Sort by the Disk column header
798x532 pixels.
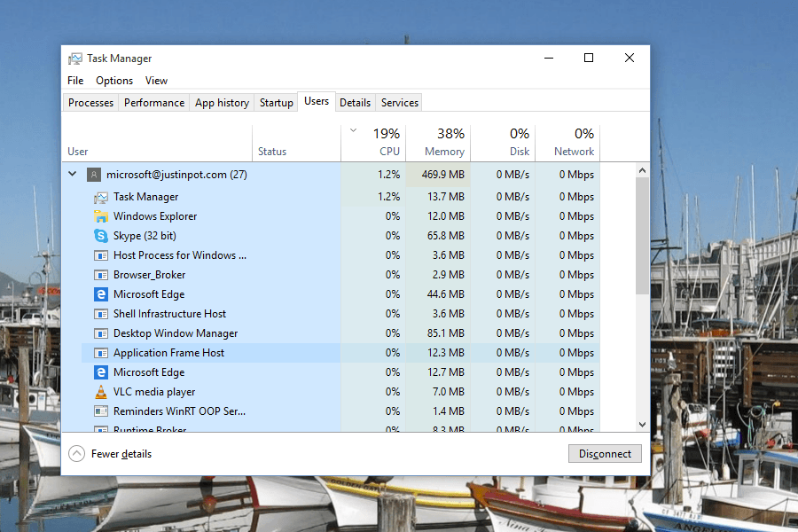(x=503, y=143)
